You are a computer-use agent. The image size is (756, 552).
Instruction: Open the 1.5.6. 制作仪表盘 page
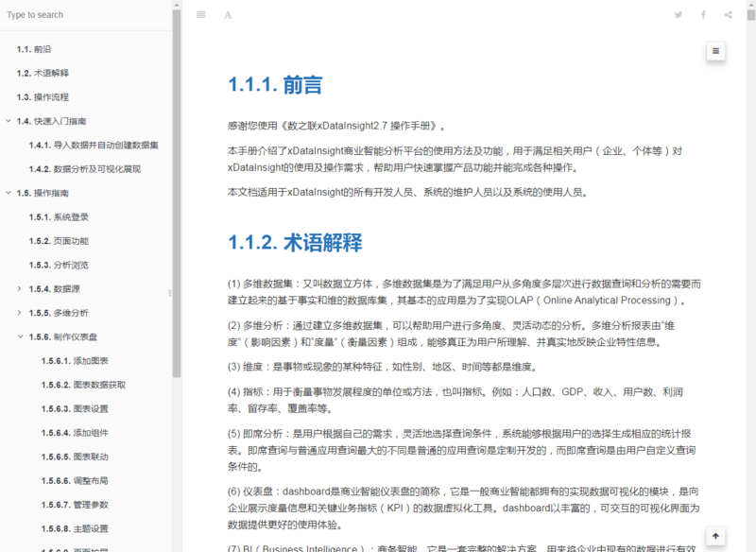pyautogui.click(x=63, y=337)
